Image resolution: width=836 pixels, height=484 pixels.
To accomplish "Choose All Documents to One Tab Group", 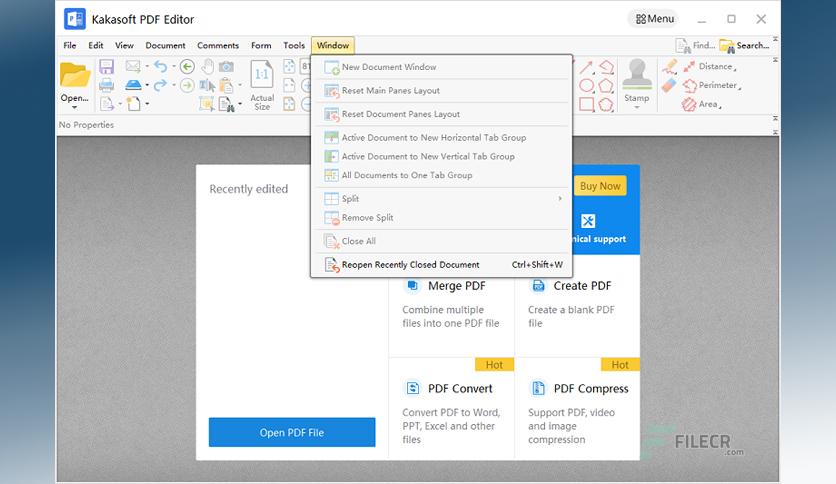I will [441, 175].
